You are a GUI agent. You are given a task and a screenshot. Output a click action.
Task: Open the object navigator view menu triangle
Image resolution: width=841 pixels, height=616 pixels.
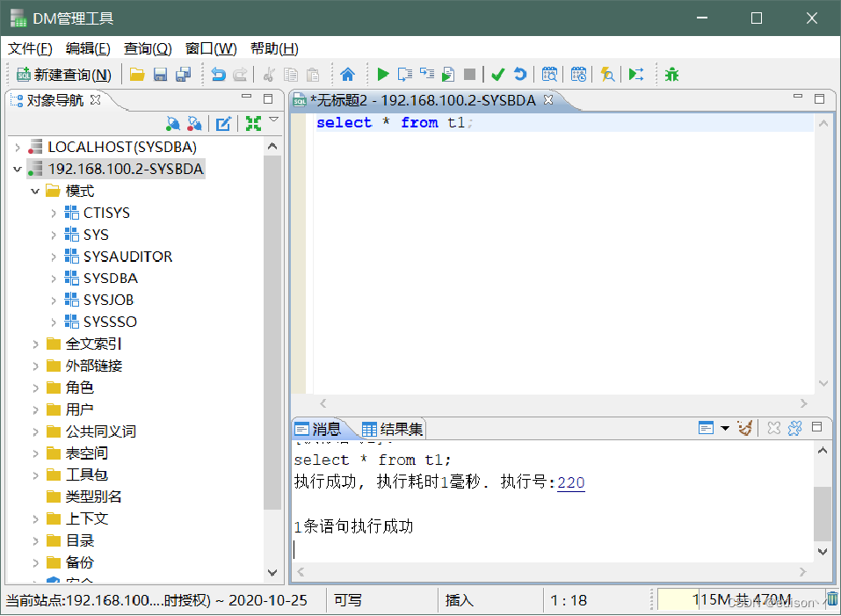click(273, 120)
